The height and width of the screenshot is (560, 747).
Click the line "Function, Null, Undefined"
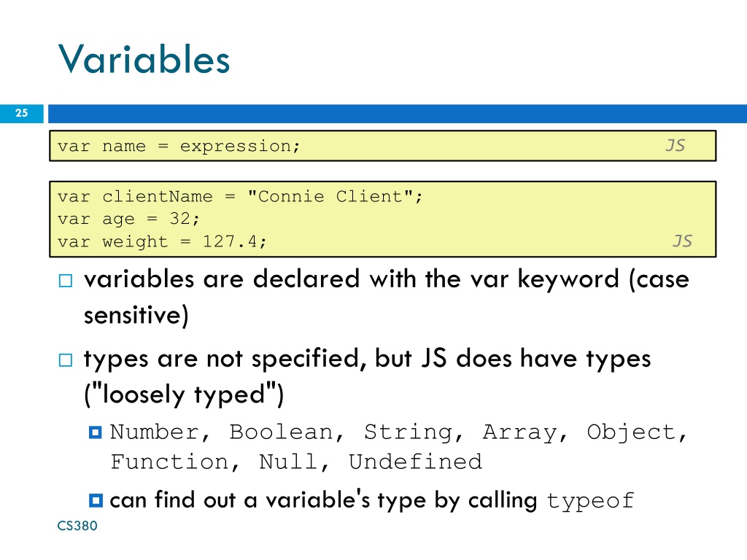(x=296, y=462)
